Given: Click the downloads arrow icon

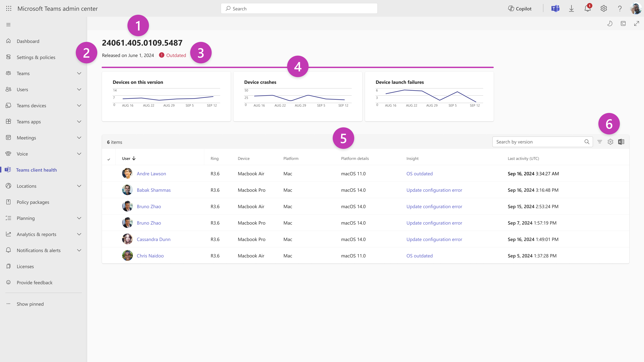Looking at the screenshot, I should [571, 9].
